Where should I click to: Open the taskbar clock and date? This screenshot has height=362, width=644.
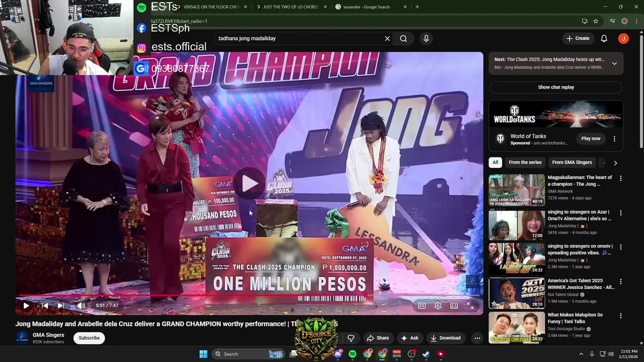coord(629,354)
